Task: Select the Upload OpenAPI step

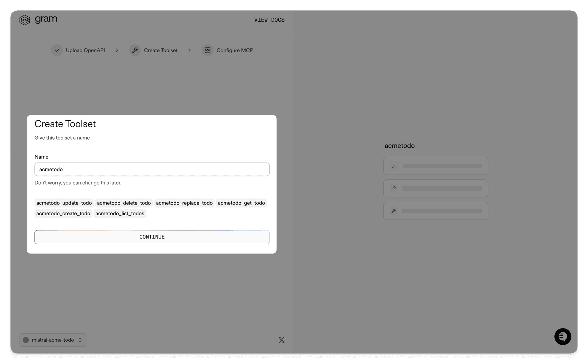Action: [x=85, y=50]
